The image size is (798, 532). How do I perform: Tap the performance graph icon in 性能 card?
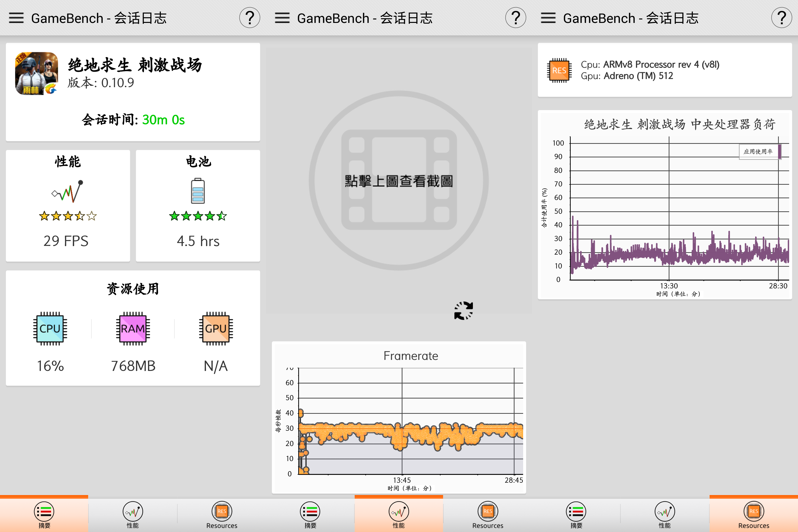67,191
